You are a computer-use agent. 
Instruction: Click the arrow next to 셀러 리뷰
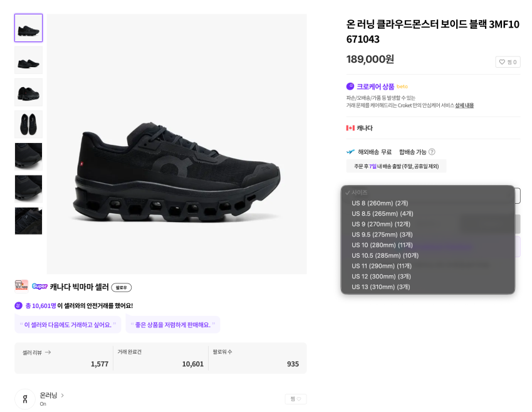pyautogui.click(x=48, y=352)
